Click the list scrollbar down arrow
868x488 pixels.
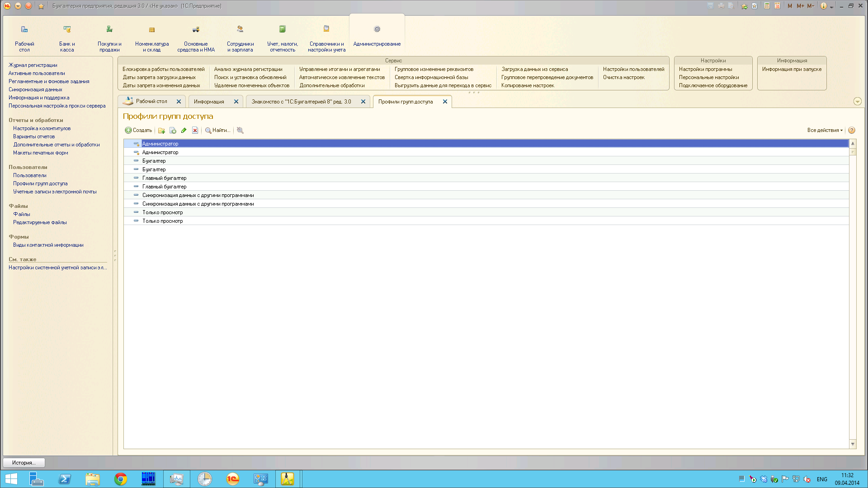(853, 444)
